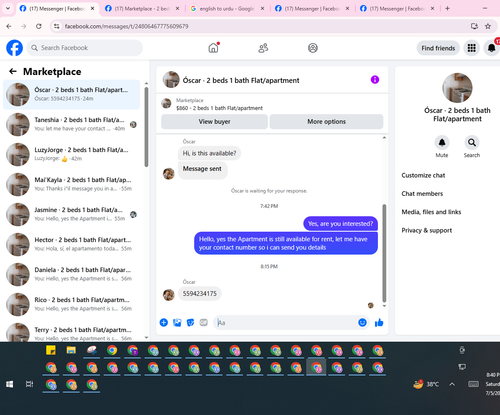Open Daniela conversation
The width and height of the screenshot is (500, 415).
[72, 274]
